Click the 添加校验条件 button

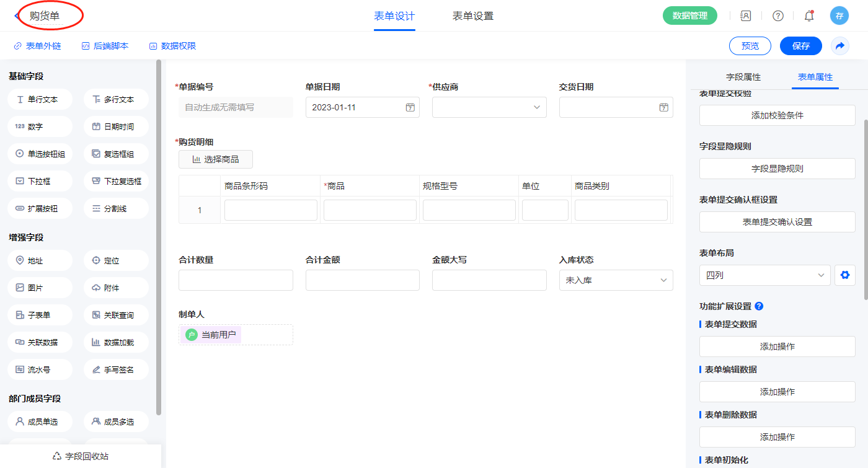click(777, 115)
